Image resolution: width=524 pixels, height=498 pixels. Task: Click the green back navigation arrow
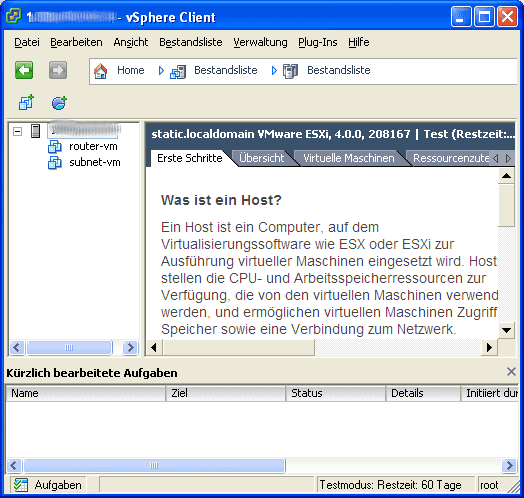tap(24, 70)
